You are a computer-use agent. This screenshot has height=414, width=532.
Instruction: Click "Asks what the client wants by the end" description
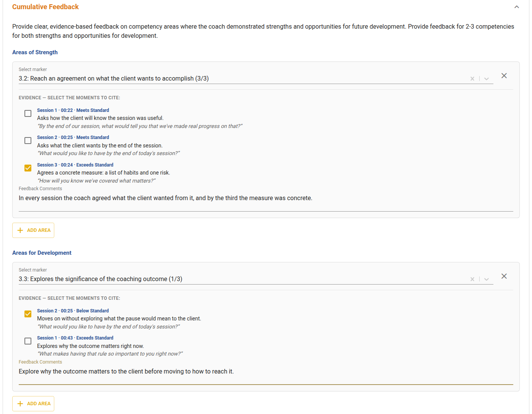(100, 146)
